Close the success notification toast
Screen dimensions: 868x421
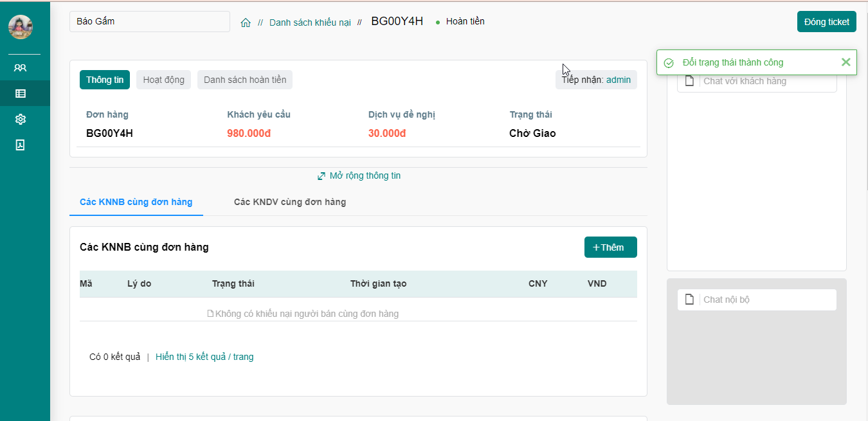click(x=845, y=62)
